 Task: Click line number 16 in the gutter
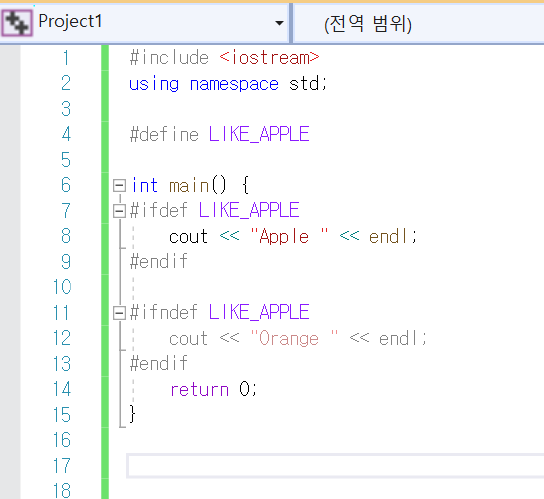tap(62, 440)
